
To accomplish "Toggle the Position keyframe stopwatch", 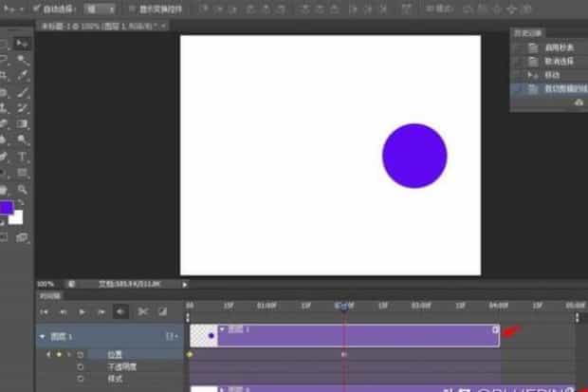I will [81, 354].
